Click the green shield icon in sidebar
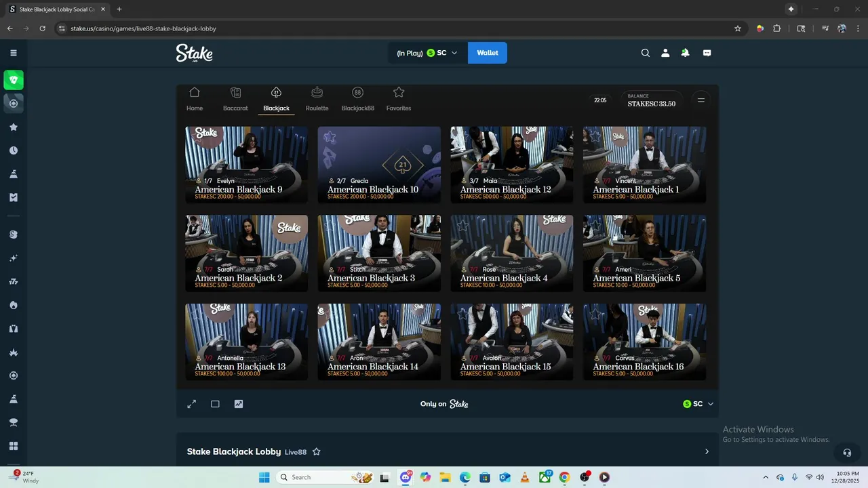The width and height of the screenshot is (868, 488). click(14, 80)
